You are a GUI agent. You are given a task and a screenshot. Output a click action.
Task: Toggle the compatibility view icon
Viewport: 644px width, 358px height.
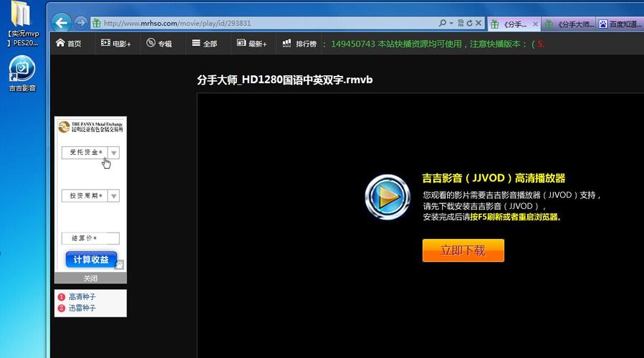pyautogui.click(x=461, y=23)
